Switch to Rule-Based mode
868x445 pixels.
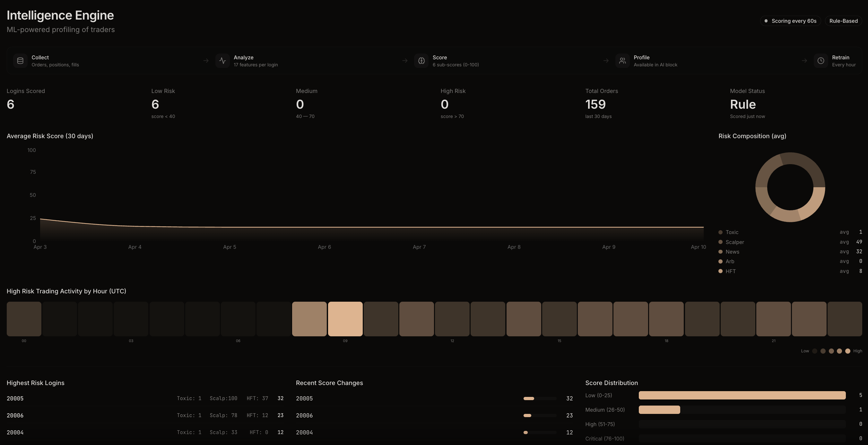coord(843,21)
